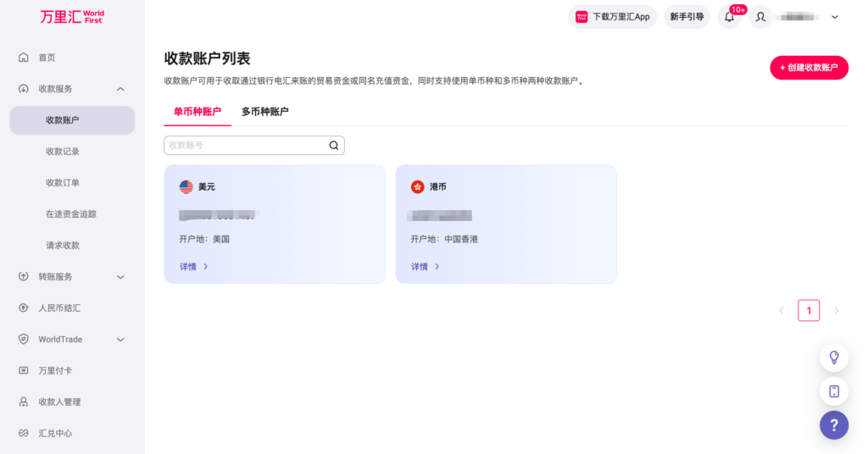Click 下载万里汇App button
The height and width of the screenshot is (454, 868).
(612, 17)
